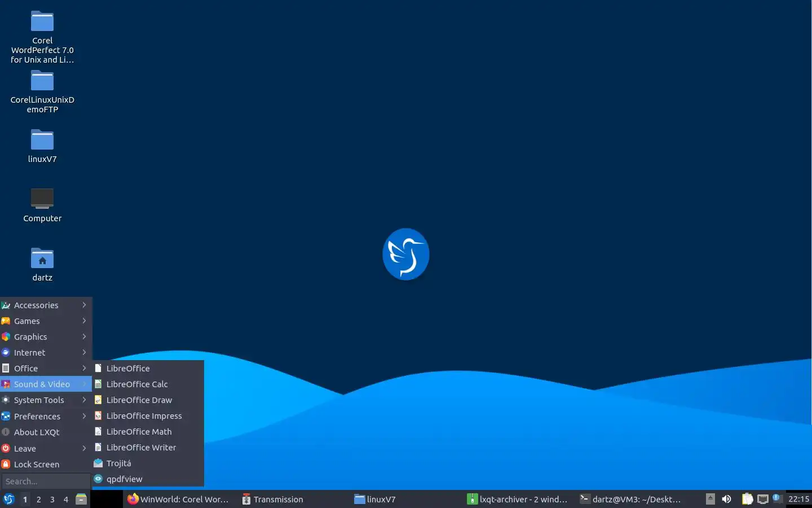
Task: Launch LibreOffice Writer from the submenu
Action: tap(148, 447)
